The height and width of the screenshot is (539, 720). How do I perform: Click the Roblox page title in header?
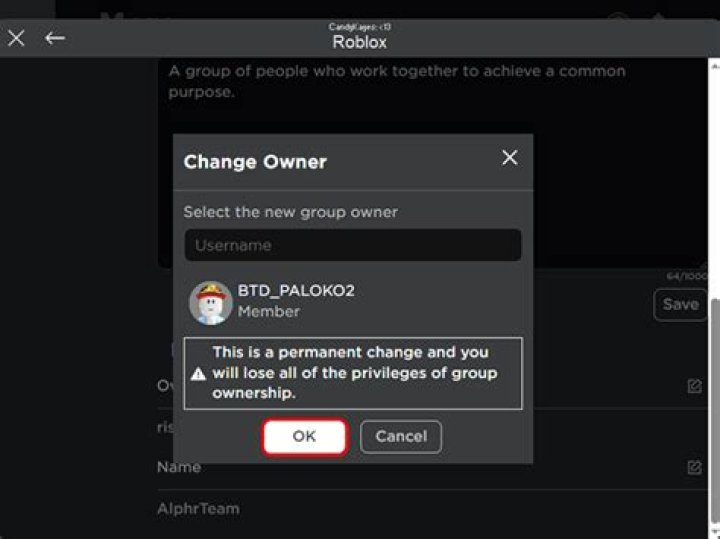[359, 42]
